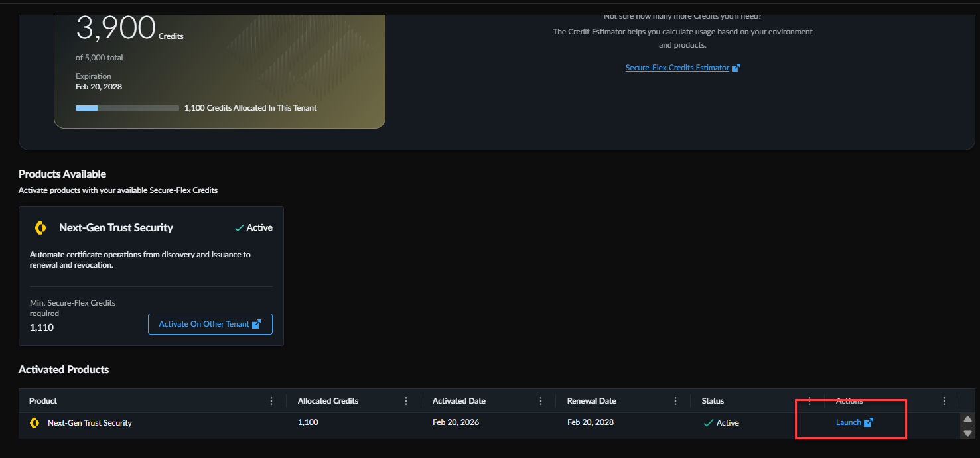980x458 pixels.
Task: Click the table scrollbar up arrow
Action: coord(967,419)
